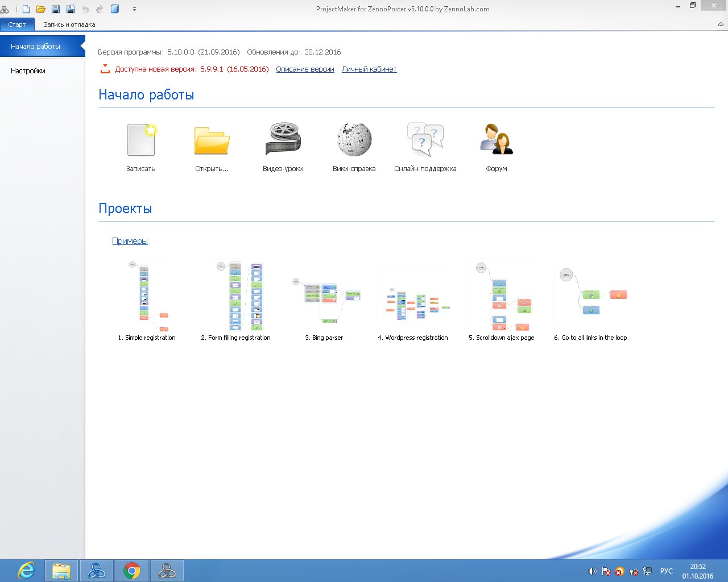
Task: Click the New project icon in quick access toolbar
Action: (26, 9)
